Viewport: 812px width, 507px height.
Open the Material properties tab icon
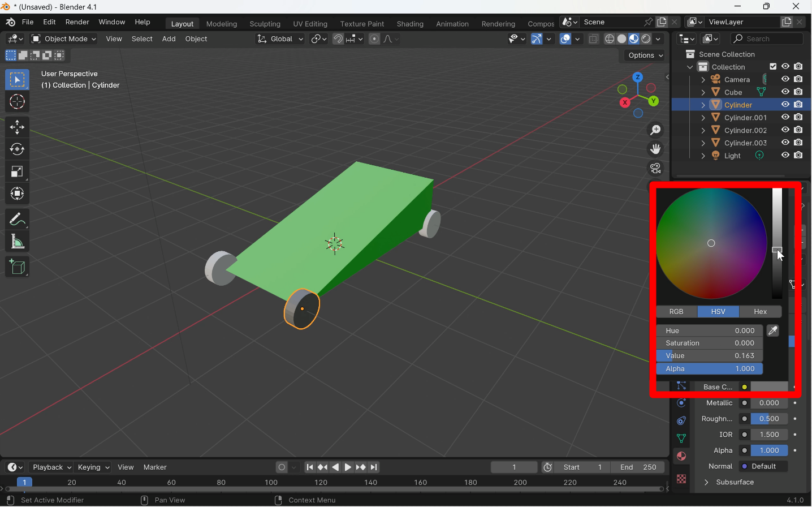tap(681, 457)
